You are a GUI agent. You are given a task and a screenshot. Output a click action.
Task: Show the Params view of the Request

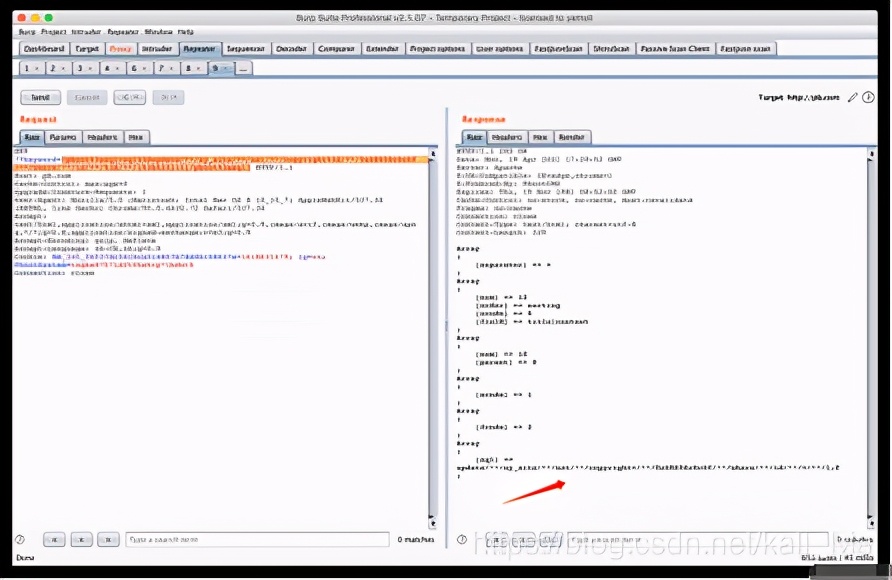[63, 138]
